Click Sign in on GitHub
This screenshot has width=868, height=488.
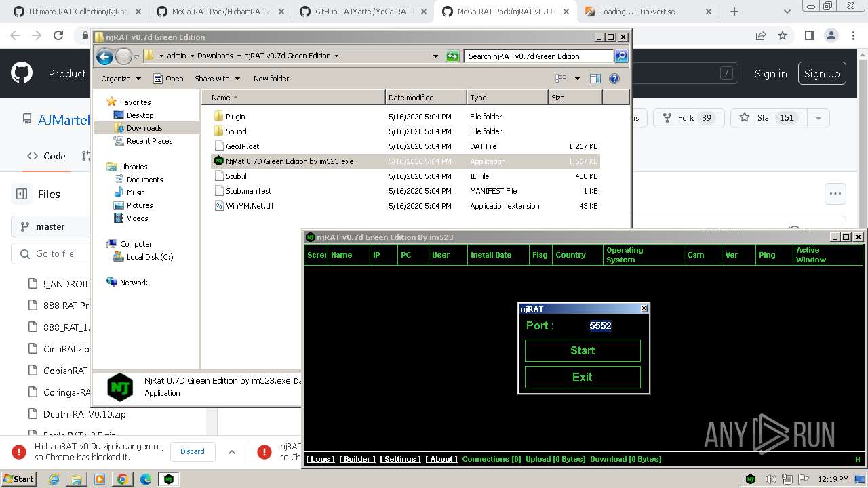[x=771, y=74]
